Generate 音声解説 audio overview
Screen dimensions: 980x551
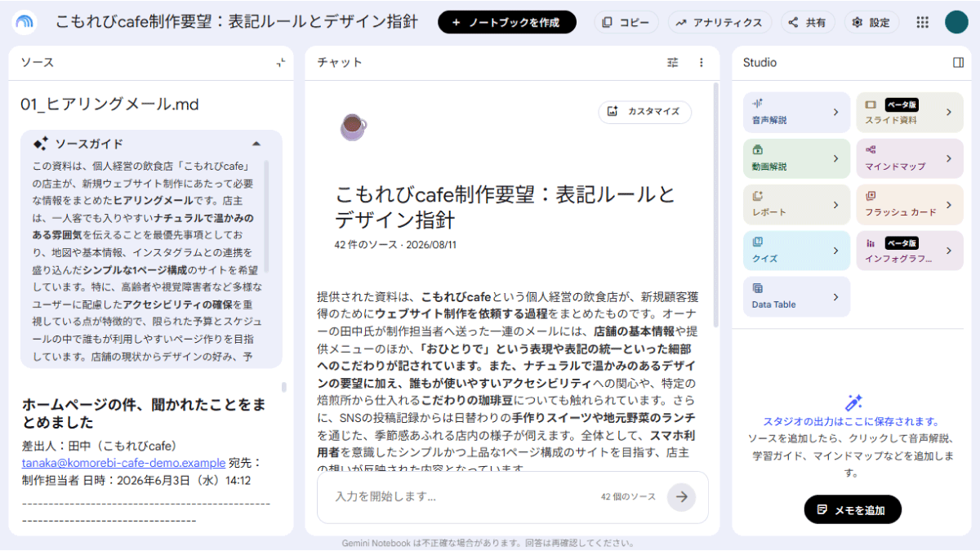point(798,113)
